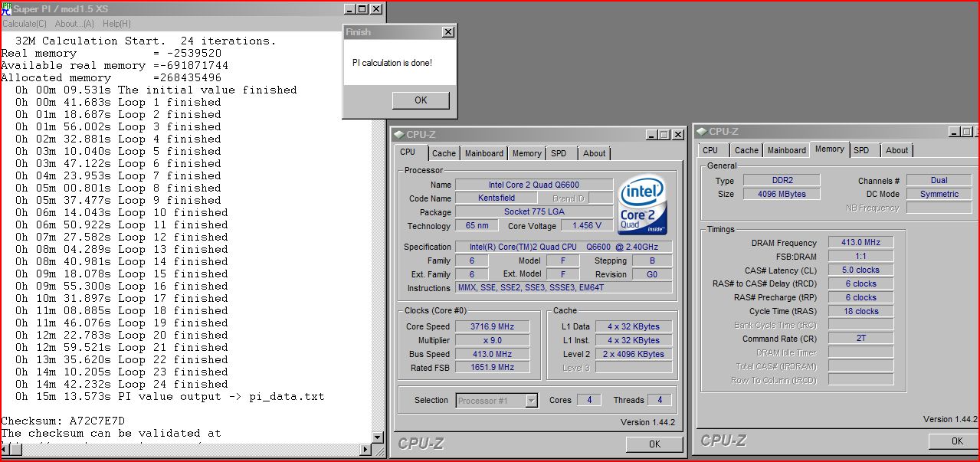Select the Mainboard tab in left CPU-Z window
The image size is (980, 462).
pos(484,153)
